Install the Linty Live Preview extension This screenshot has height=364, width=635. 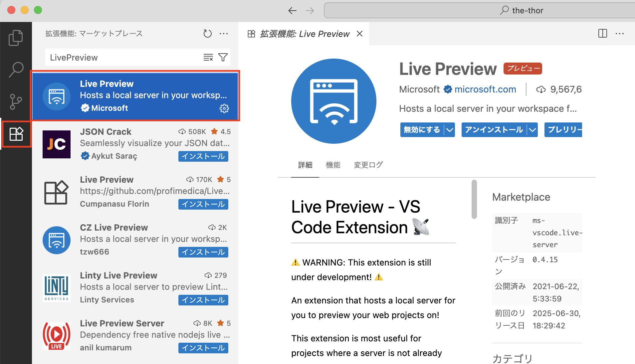coord(203,300)
